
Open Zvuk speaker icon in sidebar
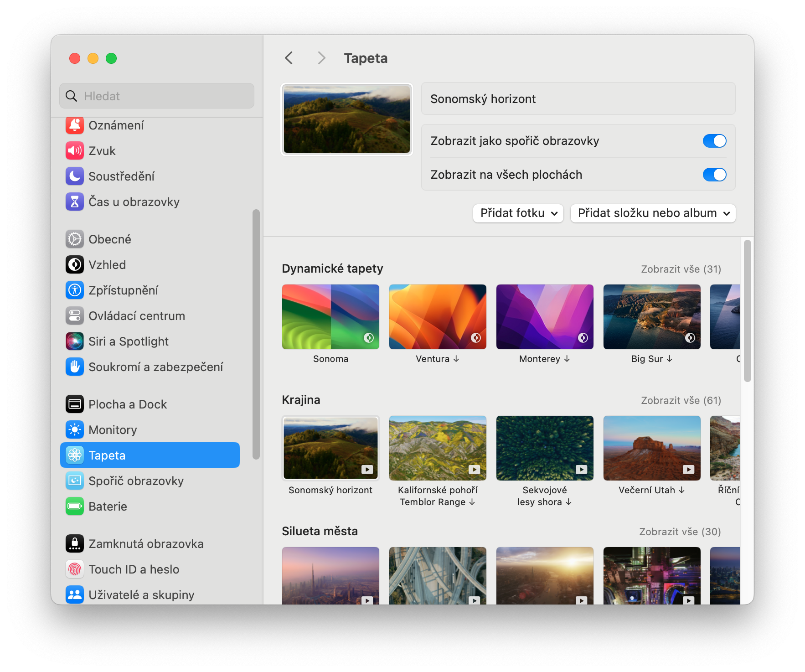74,151
